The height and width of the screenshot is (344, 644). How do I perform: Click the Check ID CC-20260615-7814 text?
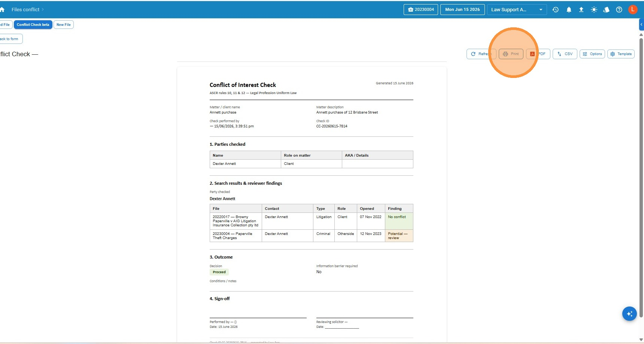(x=332, y=126)
